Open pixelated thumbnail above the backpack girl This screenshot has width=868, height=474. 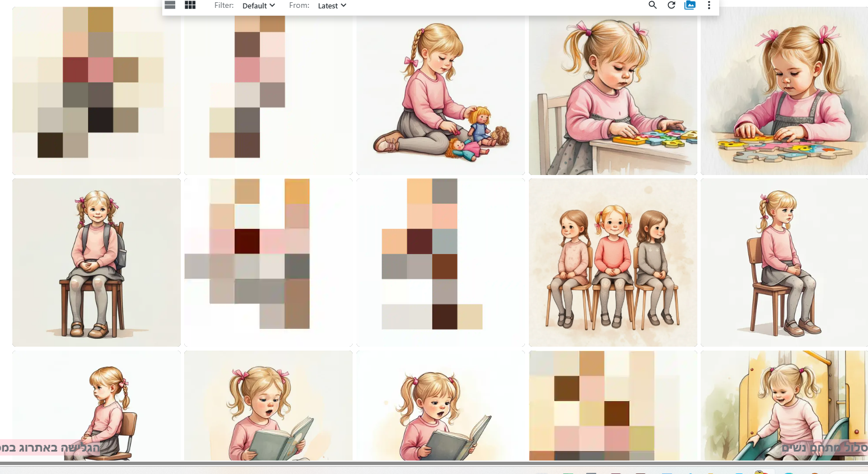[x=97, y=91]
